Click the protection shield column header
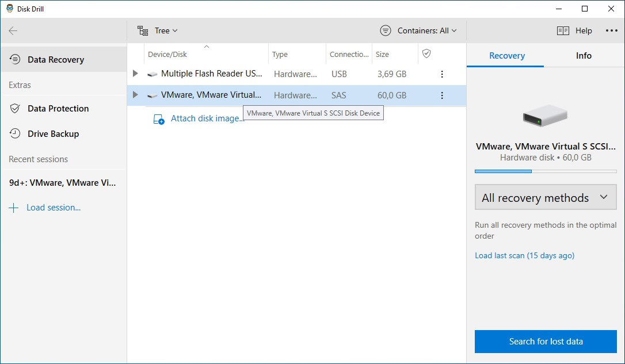 426,53
